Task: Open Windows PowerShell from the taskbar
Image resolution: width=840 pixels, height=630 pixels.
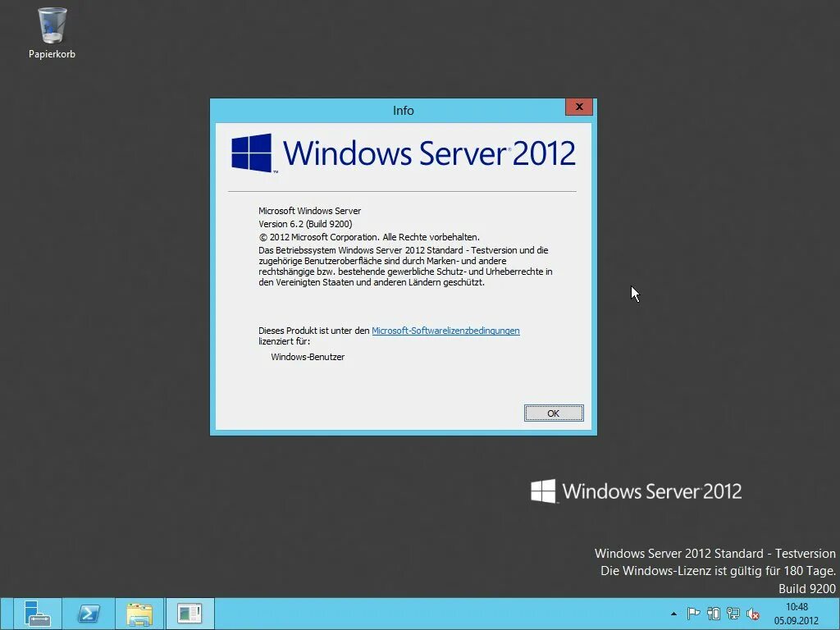Action: click(x=89, y=614)
